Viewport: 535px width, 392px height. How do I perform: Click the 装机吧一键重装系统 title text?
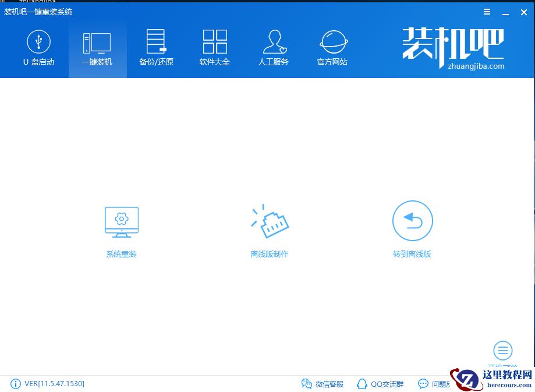(x=37, y=12)
